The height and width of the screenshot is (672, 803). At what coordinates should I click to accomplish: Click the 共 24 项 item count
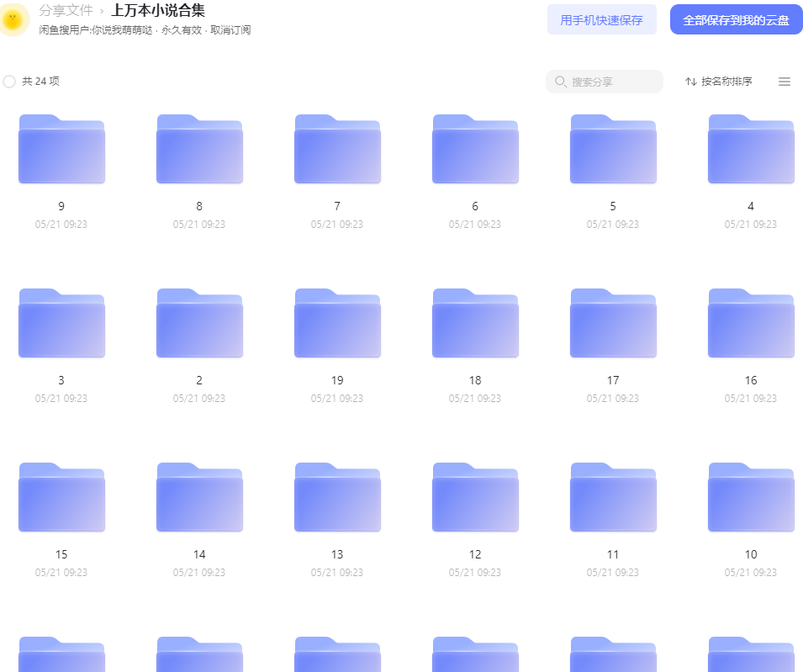[x=40, y=82]
